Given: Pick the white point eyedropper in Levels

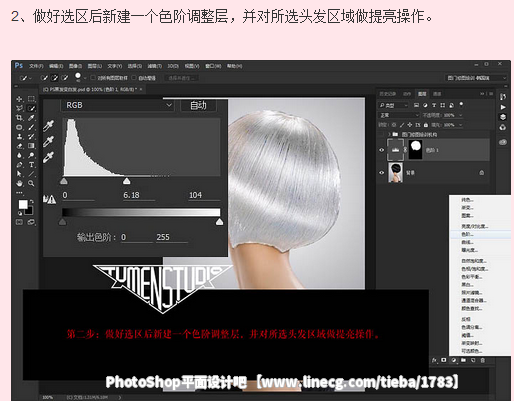Looking at the screenshot, I should pos(49,157).
